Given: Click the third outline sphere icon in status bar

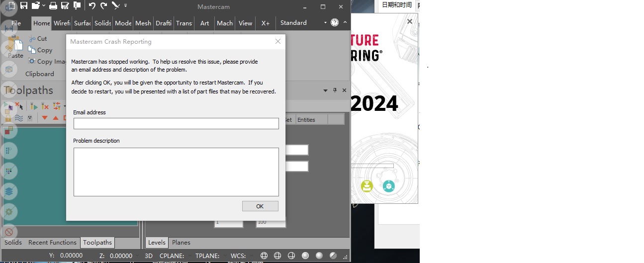Looking at the screenshot, I should 291,256.
